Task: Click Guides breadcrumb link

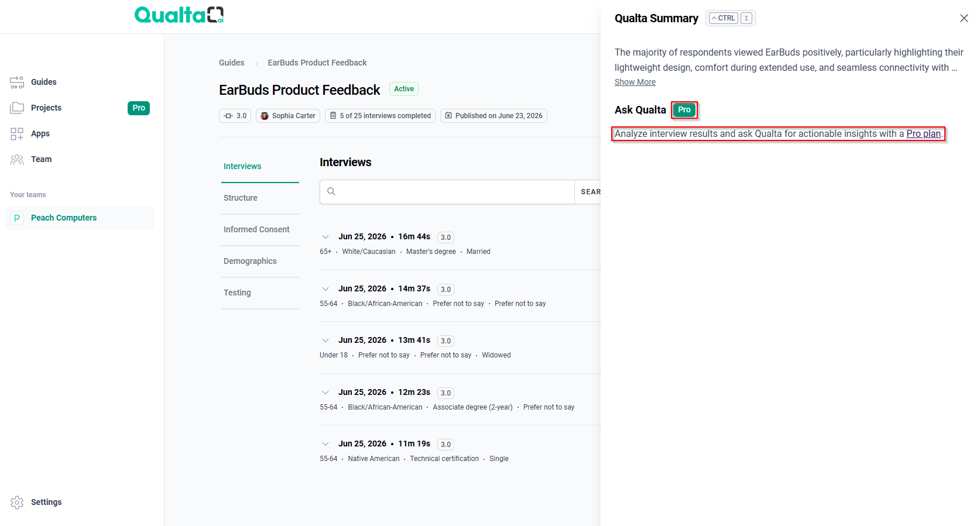Action: point(231,63)
